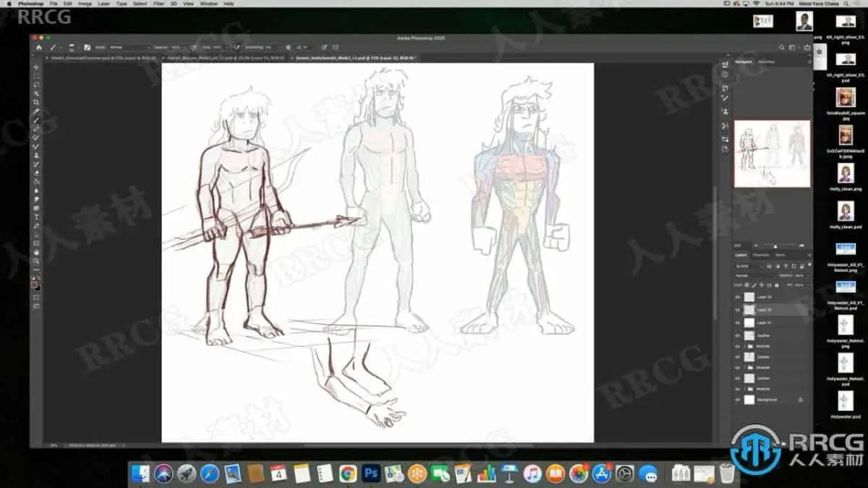
Task: Filter layers by type layer icon
Action: (x=786, y=266)
